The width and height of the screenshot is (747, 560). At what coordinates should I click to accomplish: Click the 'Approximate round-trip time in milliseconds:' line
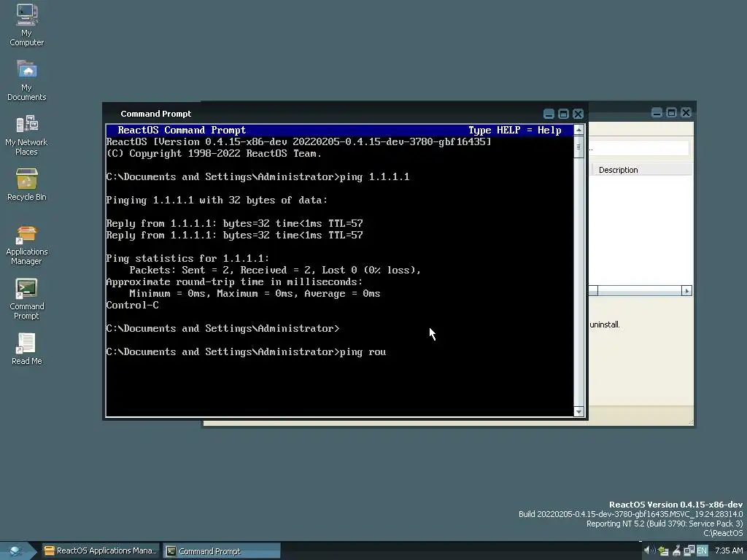[234, 282]
